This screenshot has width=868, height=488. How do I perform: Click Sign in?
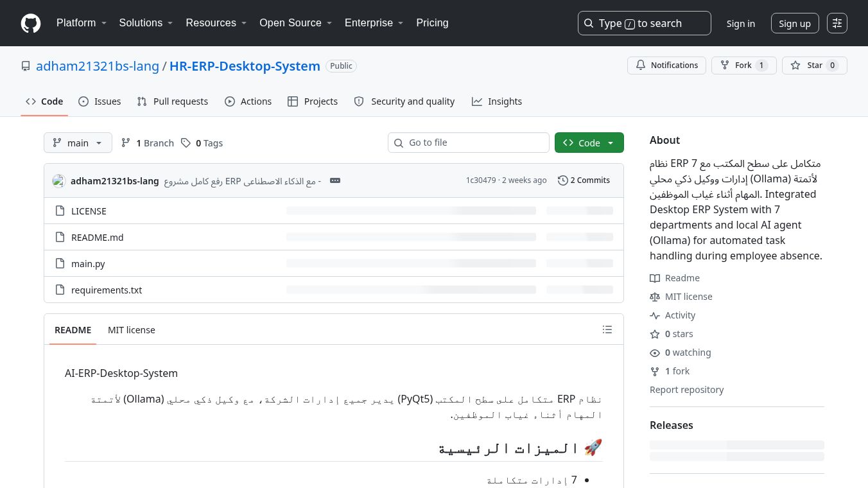coord(741,24)
